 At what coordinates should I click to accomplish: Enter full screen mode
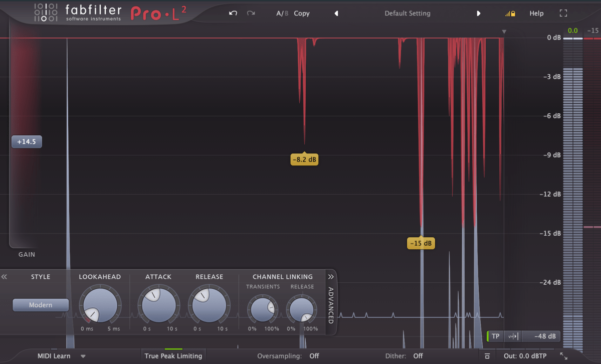coord(563,14)
